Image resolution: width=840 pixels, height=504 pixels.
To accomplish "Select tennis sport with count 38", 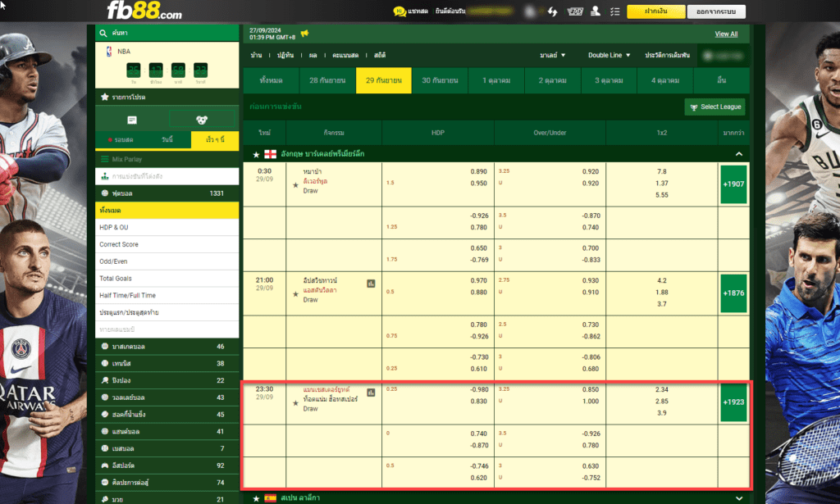I will click(167, 363).
